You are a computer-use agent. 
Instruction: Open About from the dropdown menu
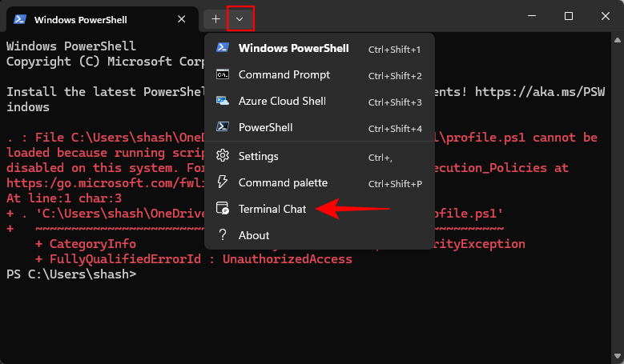point(254,235)
